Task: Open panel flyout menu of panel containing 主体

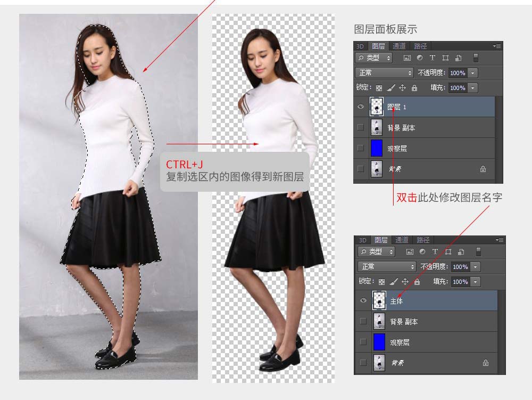Action: [x=500, y=240]
